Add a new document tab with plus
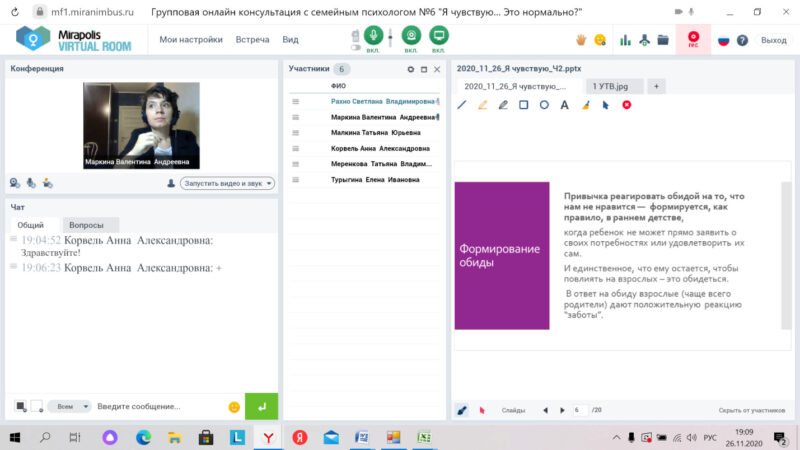This screenshot has width=800, height=450. [657, 86]
